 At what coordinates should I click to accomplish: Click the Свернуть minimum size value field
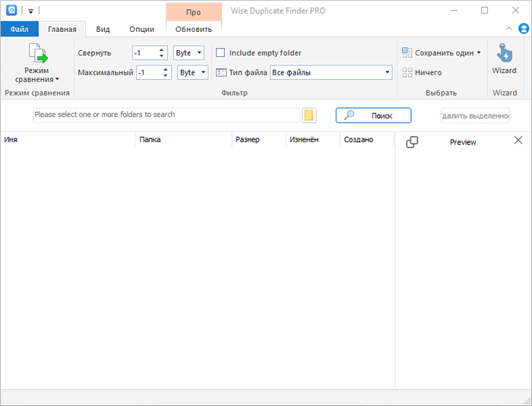[x=144, y=53]
